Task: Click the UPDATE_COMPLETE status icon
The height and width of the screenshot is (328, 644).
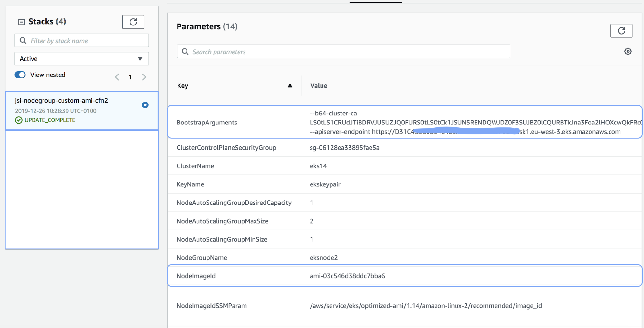Action: [19, 120]
